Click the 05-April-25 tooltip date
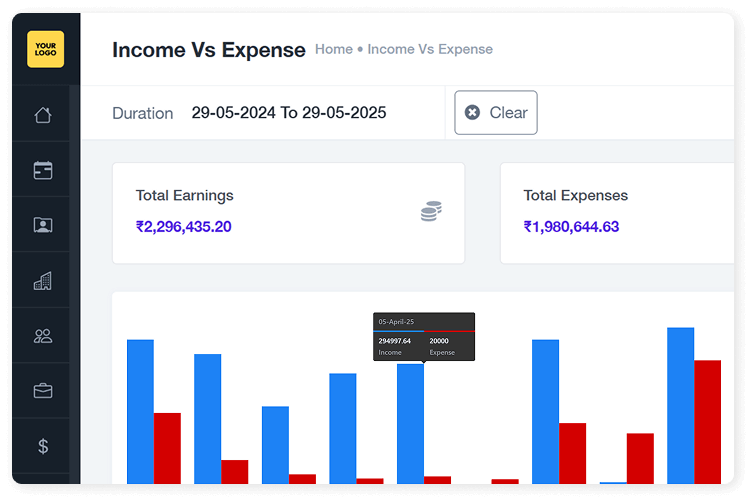The width and height of the screenshot is (752, 502). [396, 322]
